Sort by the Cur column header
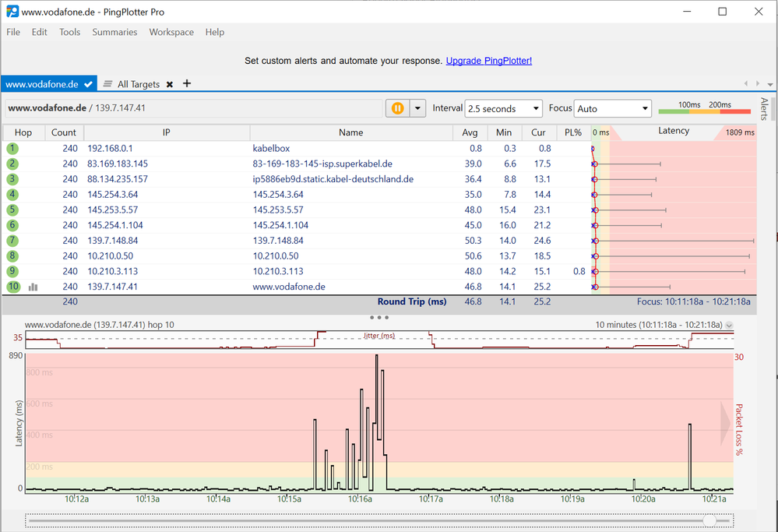778x532 pixels. click(538, 132)
